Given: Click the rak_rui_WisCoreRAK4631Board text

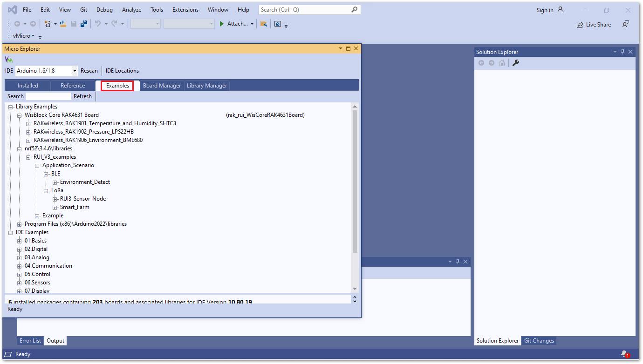Looking at the screenshot, I should tap(265, 115).
